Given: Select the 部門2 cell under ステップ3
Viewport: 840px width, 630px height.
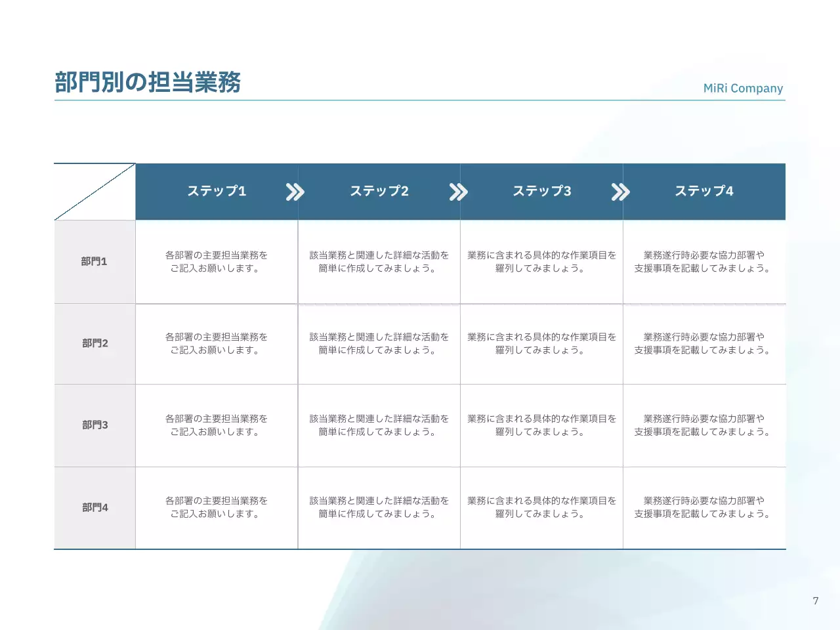Looking at the screenshot, I should tap(542, 343).
